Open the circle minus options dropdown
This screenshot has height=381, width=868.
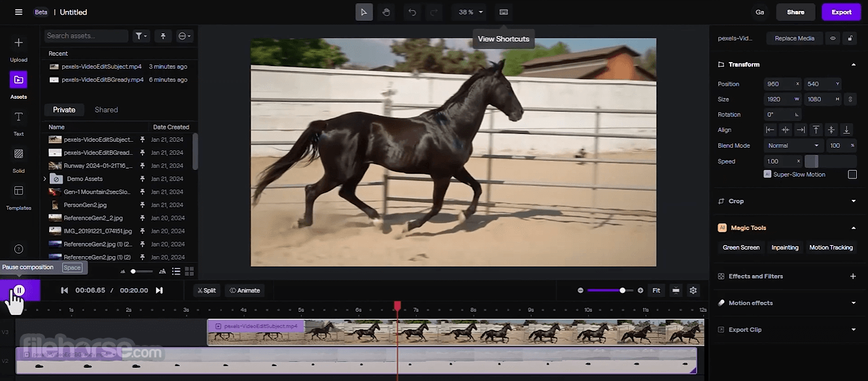pos(184,36)
